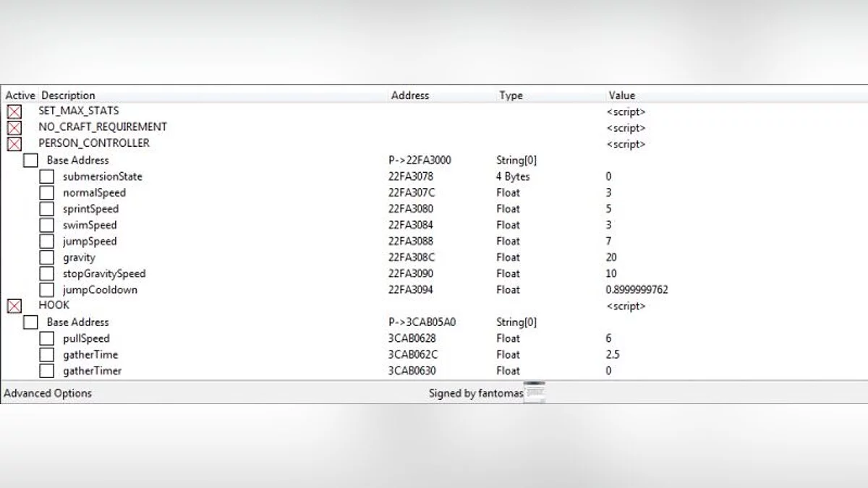Tick the sprintSpeed freeze checkbox
Viewport: 868px width, 488px height.
46,209
